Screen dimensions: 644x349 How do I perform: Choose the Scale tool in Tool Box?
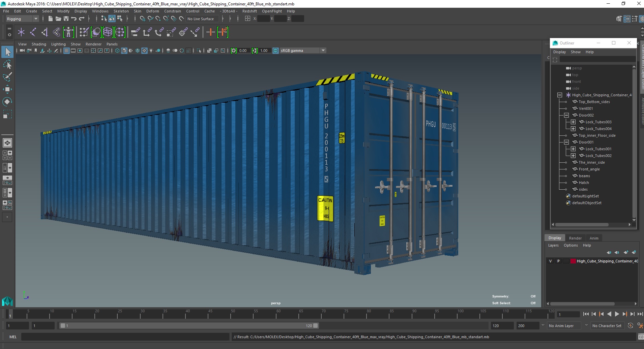click(x=7, y=114)
